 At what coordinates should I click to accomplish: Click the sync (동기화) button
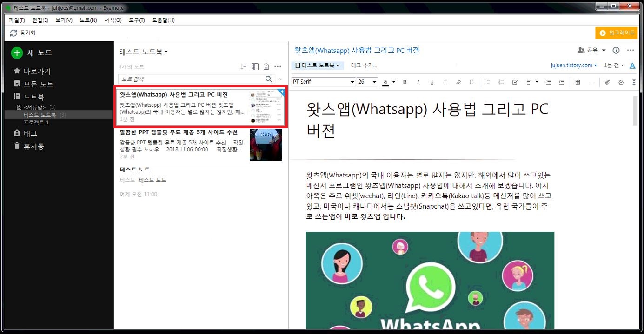coord(23,33)
